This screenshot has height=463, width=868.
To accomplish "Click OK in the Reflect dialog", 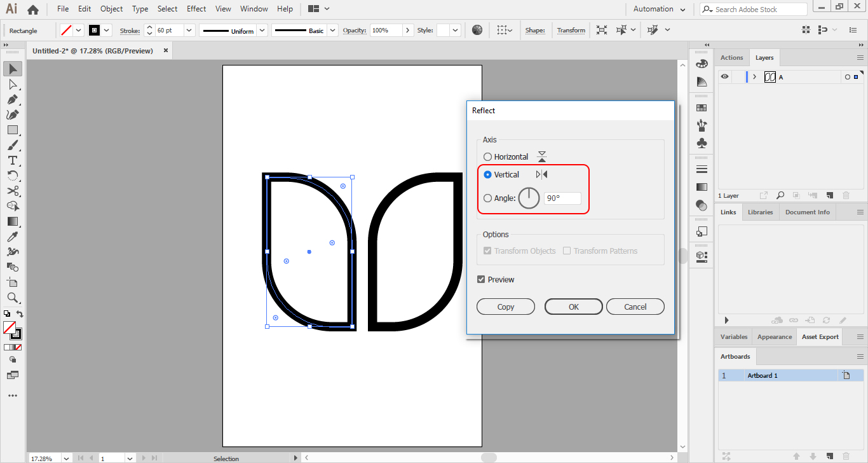I will pos(574,307).
